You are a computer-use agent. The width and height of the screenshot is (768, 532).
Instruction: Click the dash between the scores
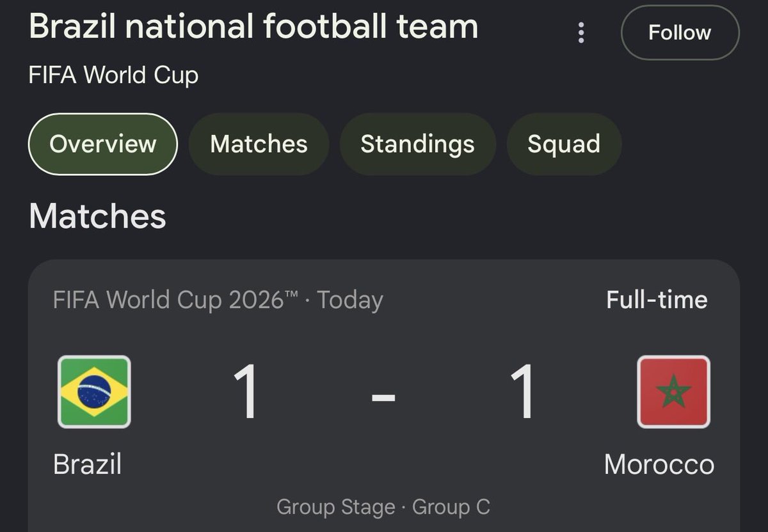(x=383, y=397)
